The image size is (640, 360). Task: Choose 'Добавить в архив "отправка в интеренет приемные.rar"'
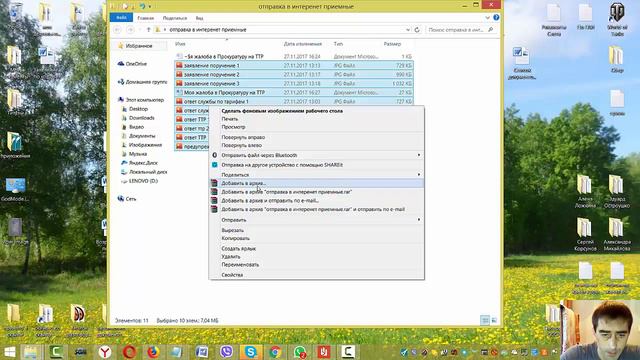[316, 192]
